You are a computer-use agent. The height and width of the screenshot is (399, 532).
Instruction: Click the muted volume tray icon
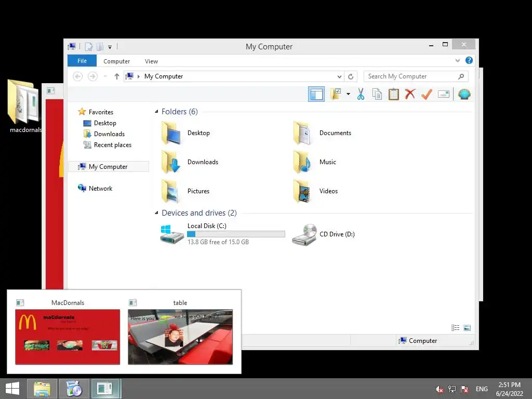[x=439, y=389]
